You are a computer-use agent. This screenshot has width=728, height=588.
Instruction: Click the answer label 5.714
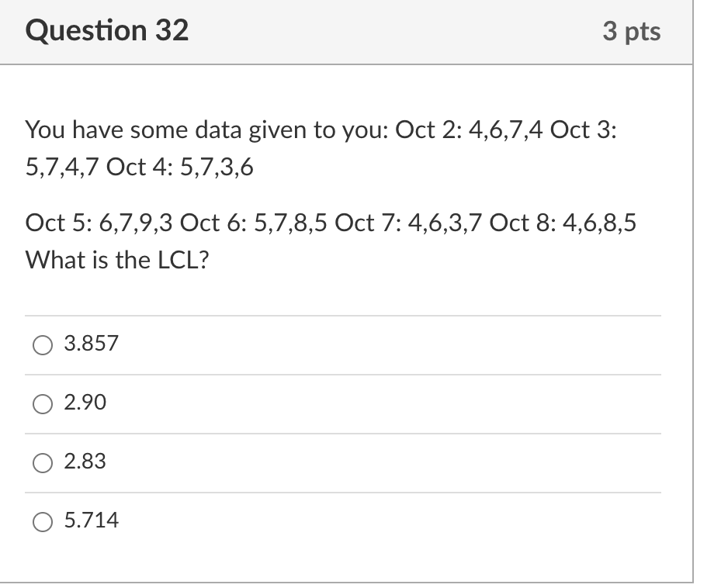91,521
